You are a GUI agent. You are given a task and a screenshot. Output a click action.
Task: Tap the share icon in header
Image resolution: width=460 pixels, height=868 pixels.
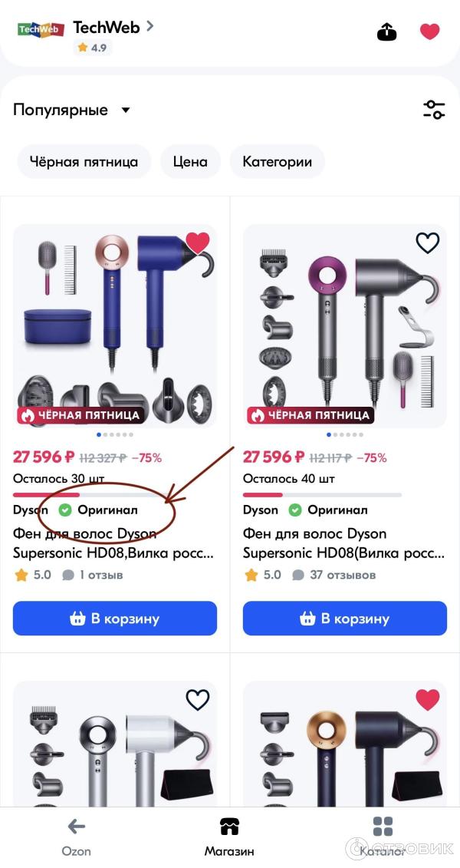point(387,32)
